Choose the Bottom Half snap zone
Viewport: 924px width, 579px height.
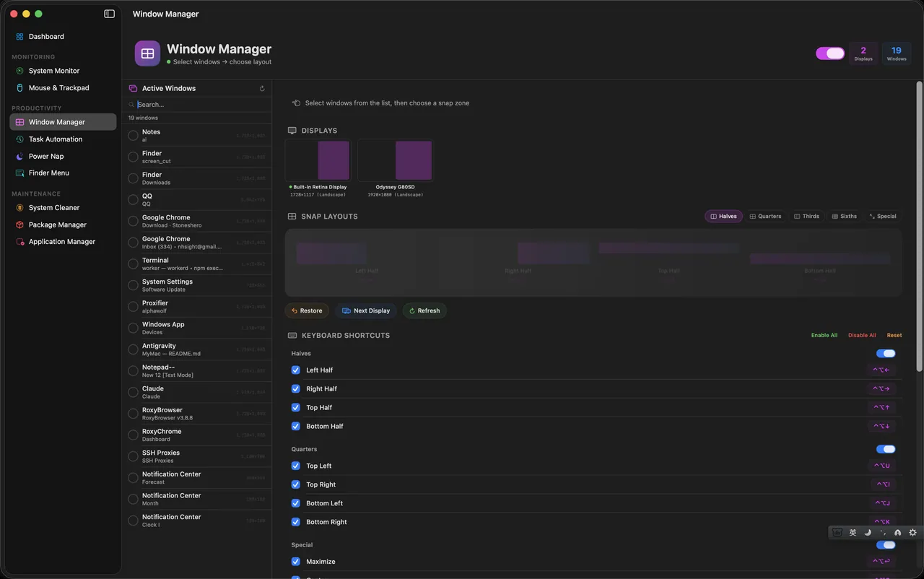tap(820, 262)
